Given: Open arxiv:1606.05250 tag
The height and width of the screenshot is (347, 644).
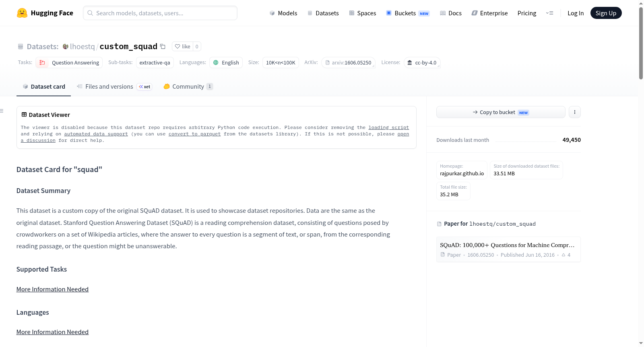Looking at the screenshot, I should tap(348, 62).
